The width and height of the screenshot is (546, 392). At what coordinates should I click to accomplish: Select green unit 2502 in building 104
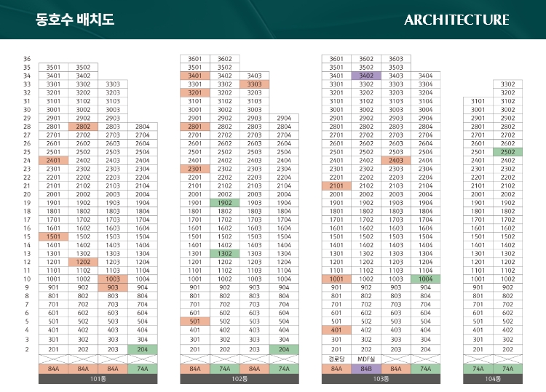click(507, 152)
